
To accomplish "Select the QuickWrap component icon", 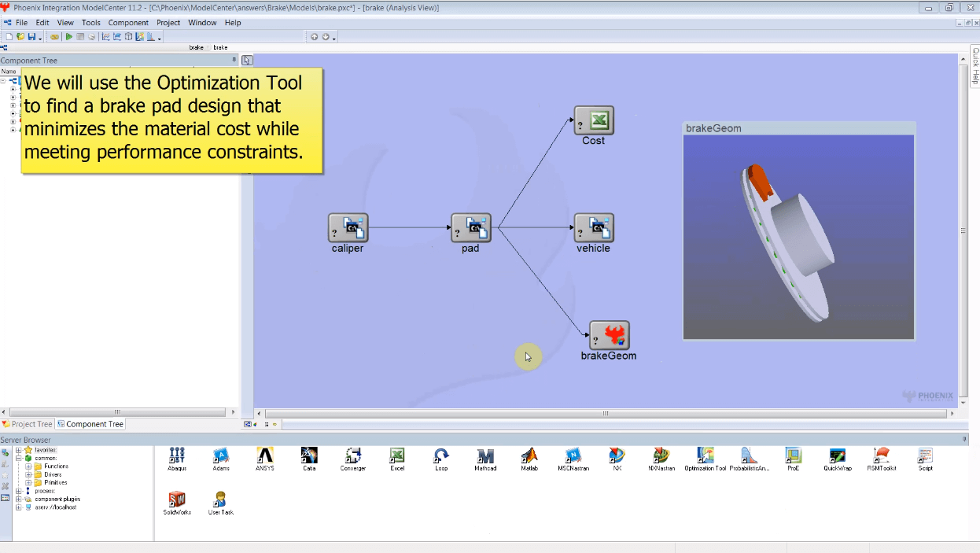I will click(838, 455).
